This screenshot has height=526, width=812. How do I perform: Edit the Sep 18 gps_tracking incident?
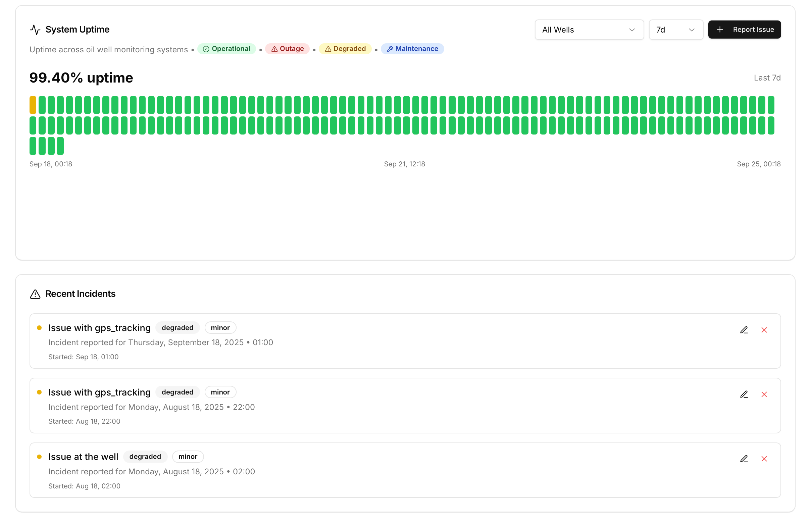coord(744,330)
